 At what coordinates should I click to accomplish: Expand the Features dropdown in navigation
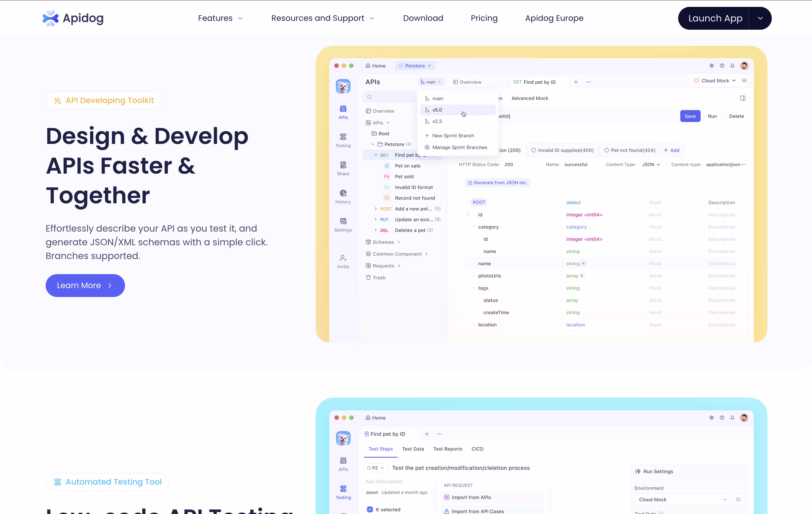pyautogui.click(x=220, y=18)
